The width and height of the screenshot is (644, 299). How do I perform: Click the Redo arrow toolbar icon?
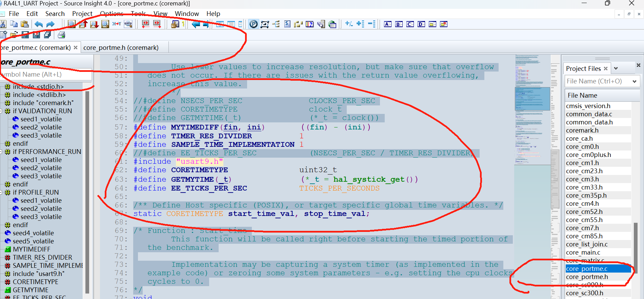coord(51,24)
